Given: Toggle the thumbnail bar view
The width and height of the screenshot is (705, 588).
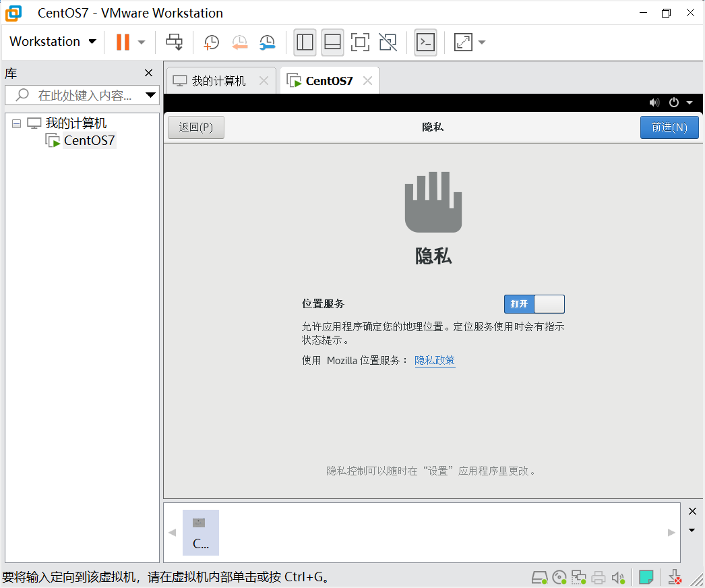Looking at the screenshot, I should pos(333,42).
